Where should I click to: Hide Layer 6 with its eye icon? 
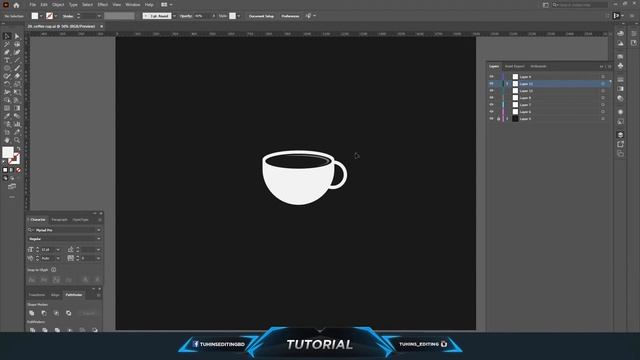point(491,111)
